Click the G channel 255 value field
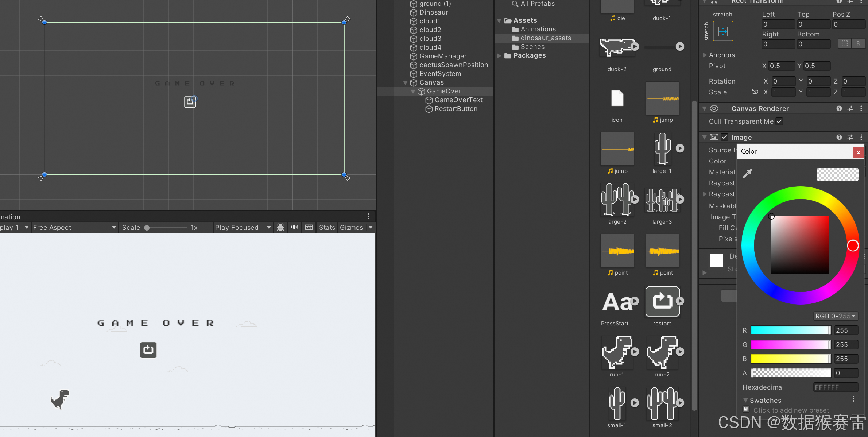 [x=846, y=345]
